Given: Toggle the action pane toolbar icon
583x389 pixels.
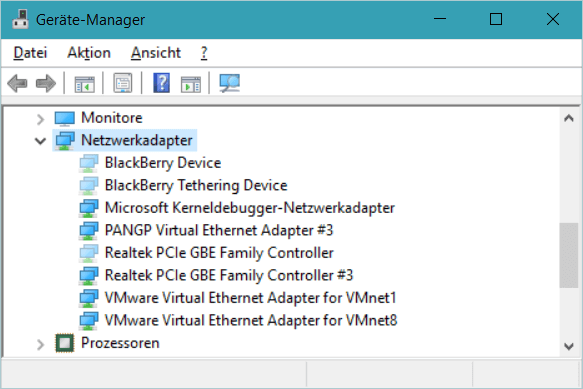Looking at the screenshot, I should pos(191,84).
